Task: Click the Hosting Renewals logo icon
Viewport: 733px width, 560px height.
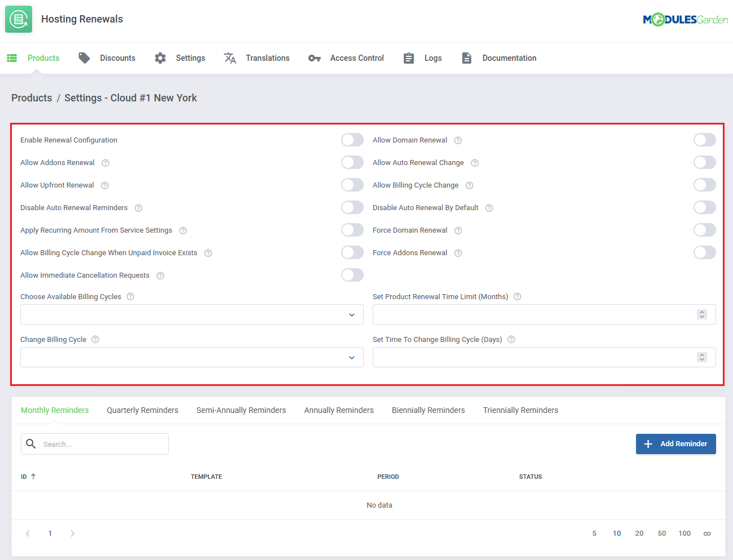Action: pyautogui.click(x=19, y=19)
